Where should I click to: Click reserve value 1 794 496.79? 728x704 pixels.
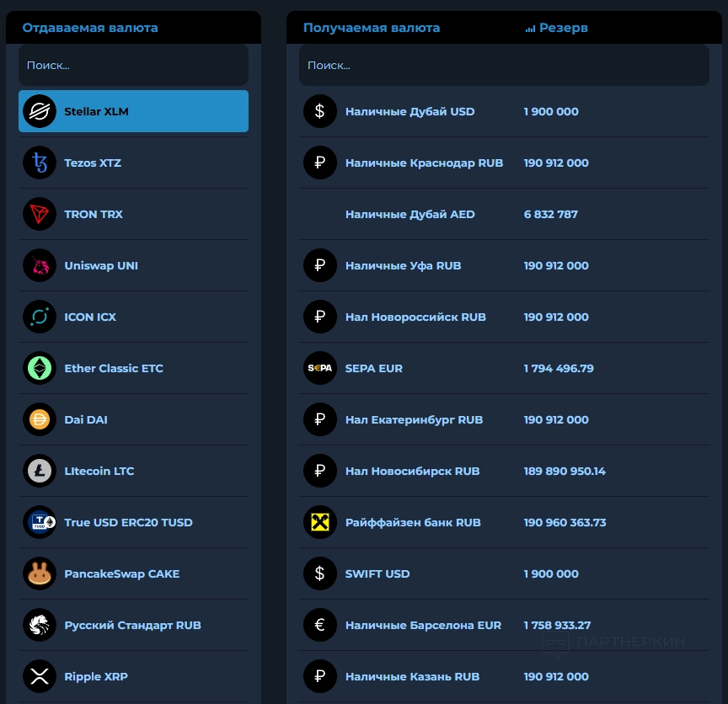tap(559, 368)
